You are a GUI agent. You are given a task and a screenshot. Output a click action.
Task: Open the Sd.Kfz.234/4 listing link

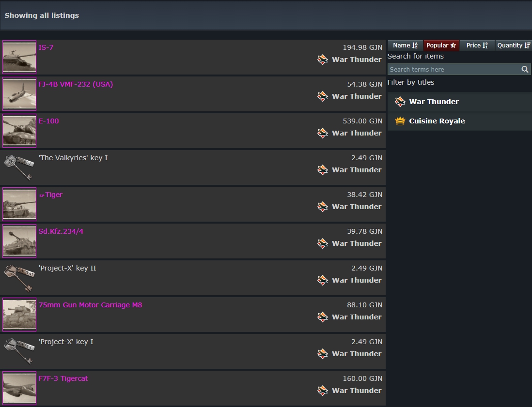point(61,231)
